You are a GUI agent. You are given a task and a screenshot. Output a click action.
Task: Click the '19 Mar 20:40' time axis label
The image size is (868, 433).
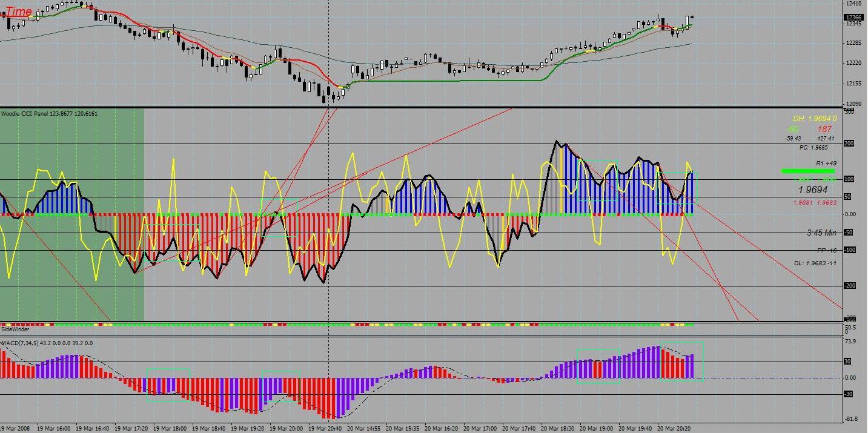pyautogui.click(x=325, y=428)
